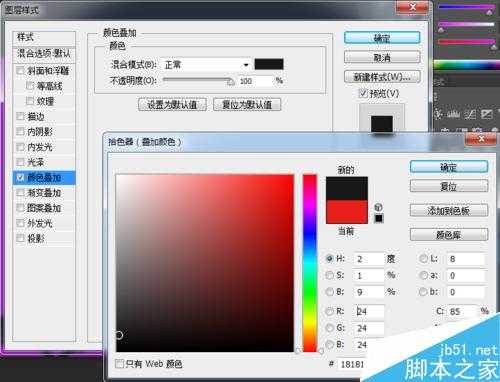Open 混合模式 blend mode dropdown showing 正常

(x=206, y=64)
